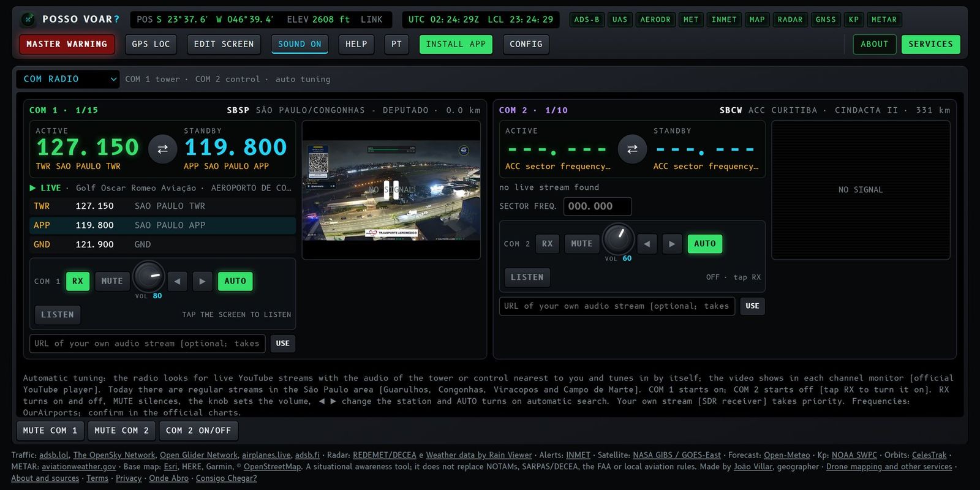Go to next COM 2 station

tap(672, 244)
